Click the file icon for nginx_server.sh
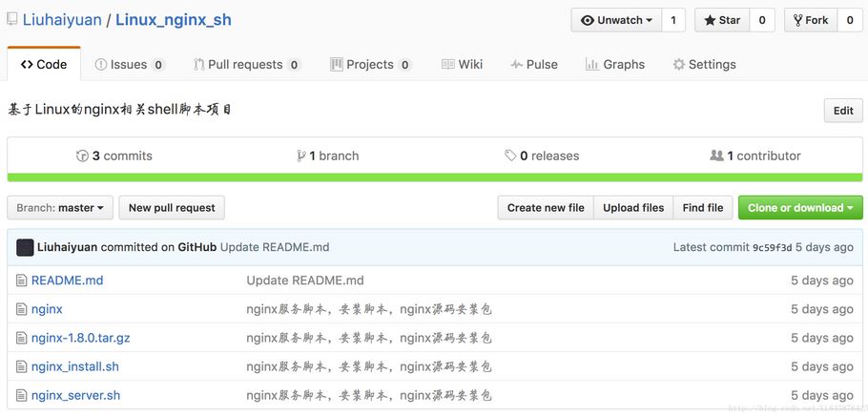 coord(21,396)
